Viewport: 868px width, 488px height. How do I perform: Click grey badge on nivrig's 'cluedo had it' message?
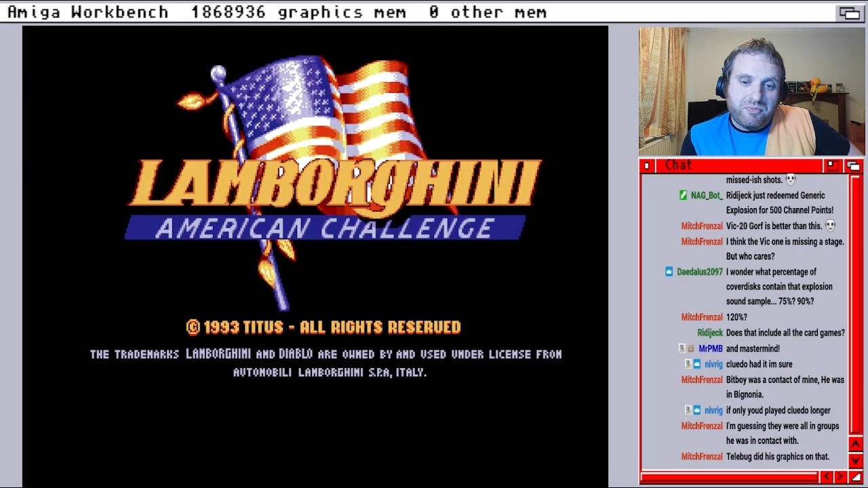click(688, 364)
